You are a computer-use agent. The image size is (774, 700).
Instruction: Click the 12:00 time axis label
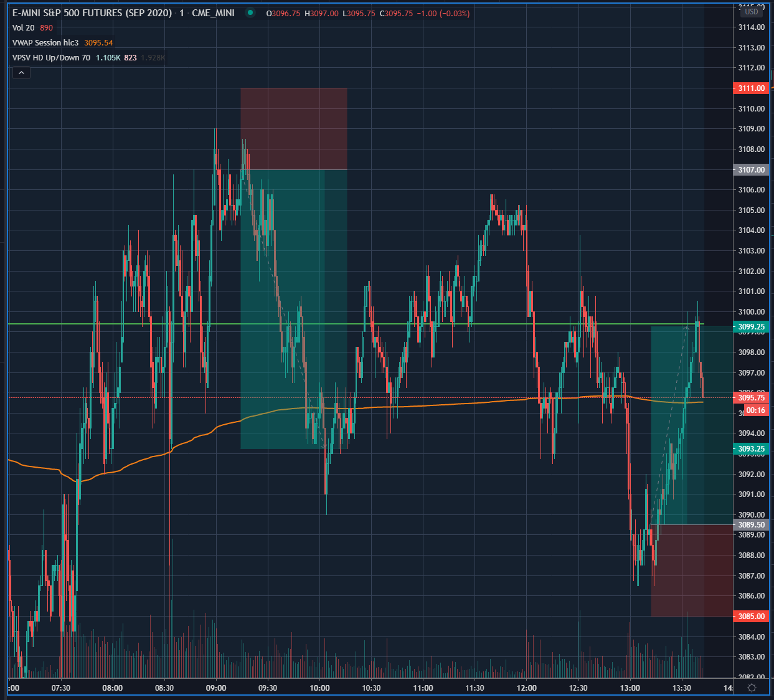pyautogui.click(x=527, y=688)
